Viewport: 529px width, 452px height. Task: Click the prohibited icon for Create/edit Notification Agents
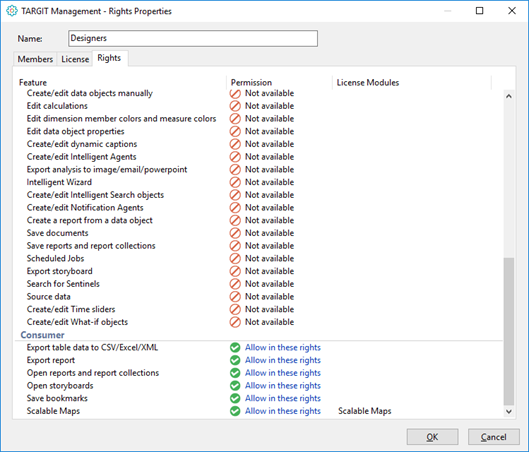coord(235,208)
